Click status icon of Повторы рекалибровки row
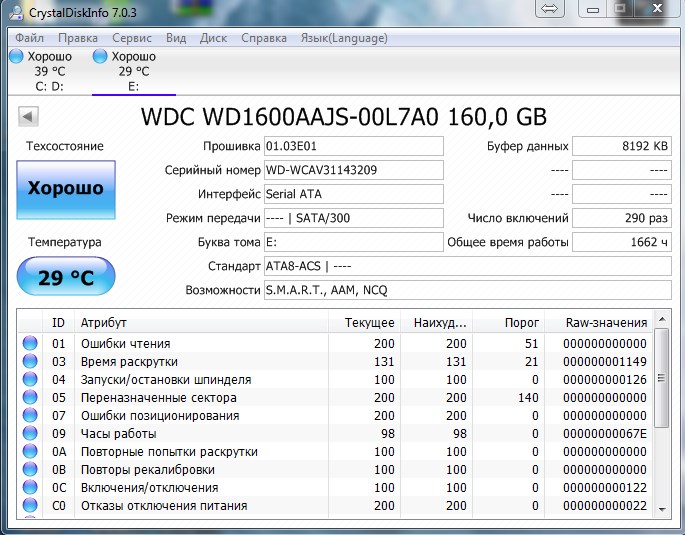Screen dimensions: 685x535 30,469
